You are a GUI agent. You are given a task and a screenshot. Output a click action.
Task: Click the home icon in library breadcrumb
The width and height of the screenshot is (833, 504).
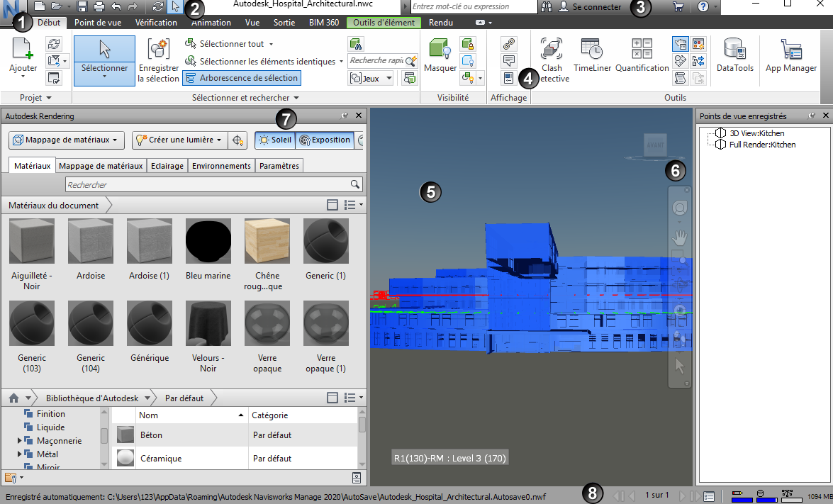tap(13, 398)
